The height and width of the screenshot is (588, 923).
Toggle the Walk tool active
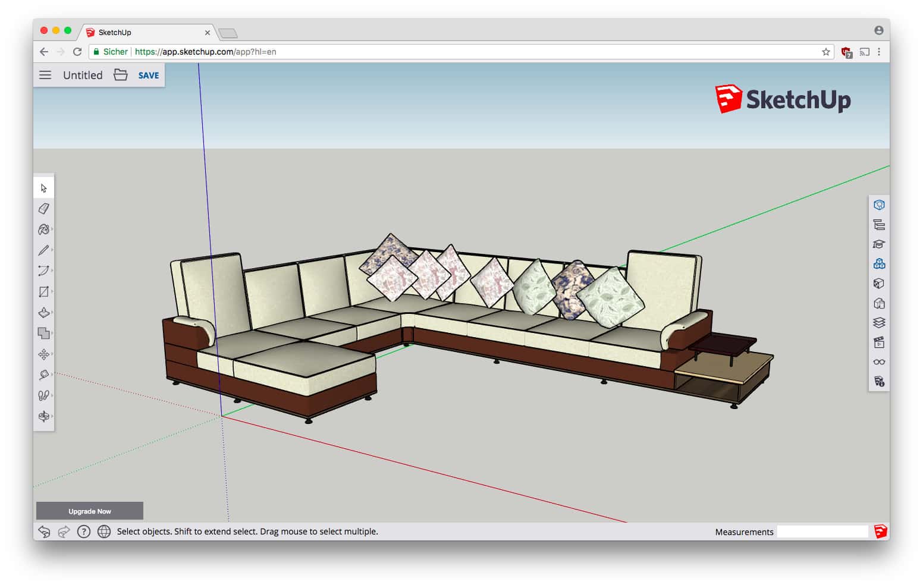click(44, 394)
